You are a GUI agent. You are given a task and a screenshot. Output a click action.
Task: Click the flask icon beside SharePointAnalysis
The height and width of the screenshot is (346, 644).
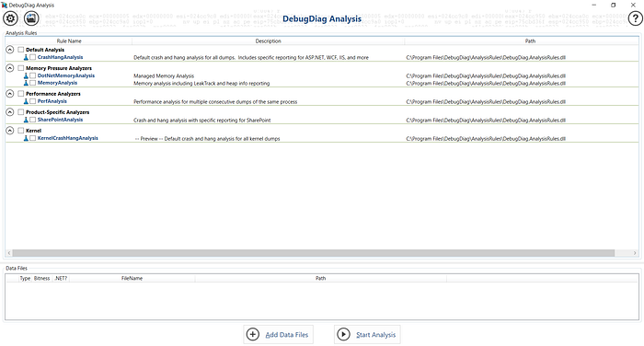click(26, 120)
